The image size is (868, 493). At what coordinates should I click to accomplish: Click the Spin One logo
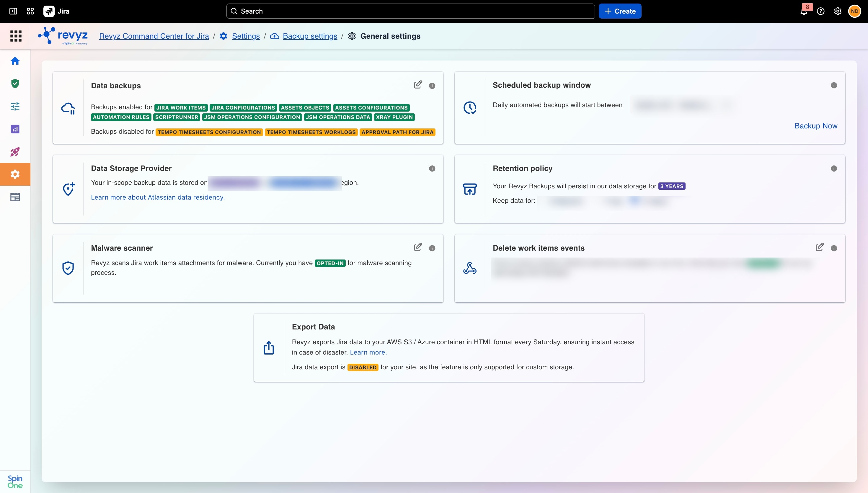pos(15,481)
